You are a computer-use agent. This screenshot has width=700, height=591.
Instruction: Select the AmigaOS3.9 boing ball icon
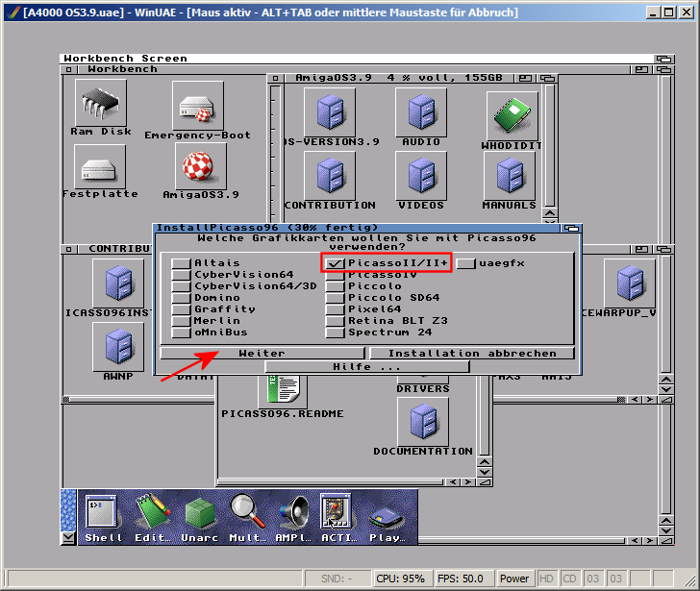click(x=200, y=166)
